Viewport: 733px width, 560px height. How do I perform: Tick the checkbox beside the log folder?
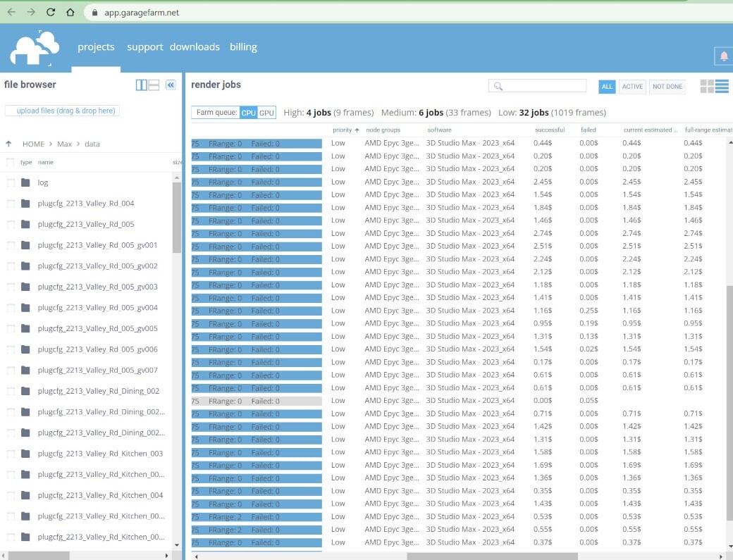(x=11, y=182)
